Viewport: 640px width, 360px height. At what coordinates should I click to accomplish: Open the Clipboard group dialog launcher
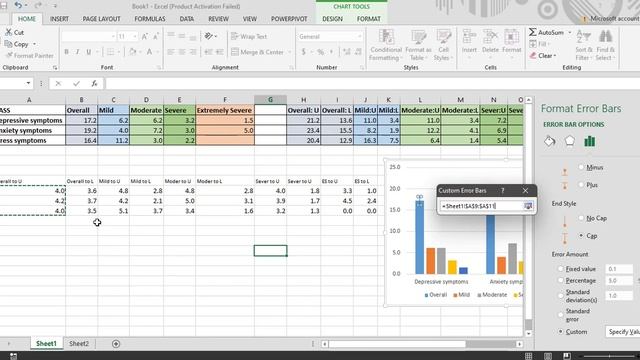tap(55, 68)
